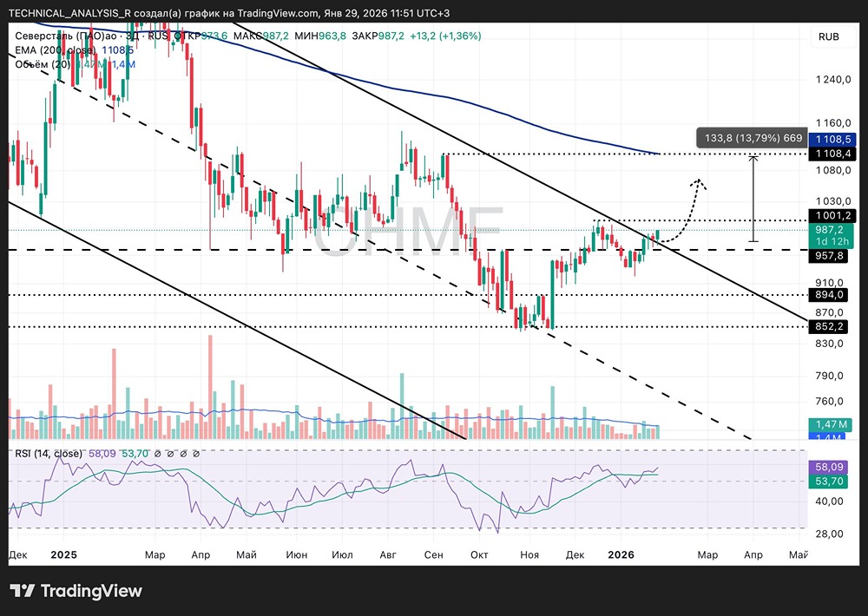The width and height of the screenshot is (868, 616).
Task: Open the RUB currency selector
Action: [828, 36]
